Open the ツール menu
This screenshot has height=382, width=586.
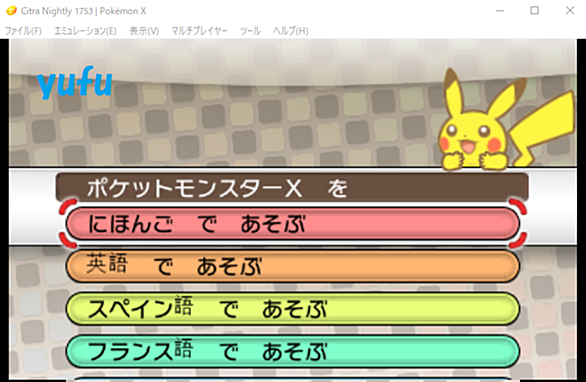[x=250, y=31]
